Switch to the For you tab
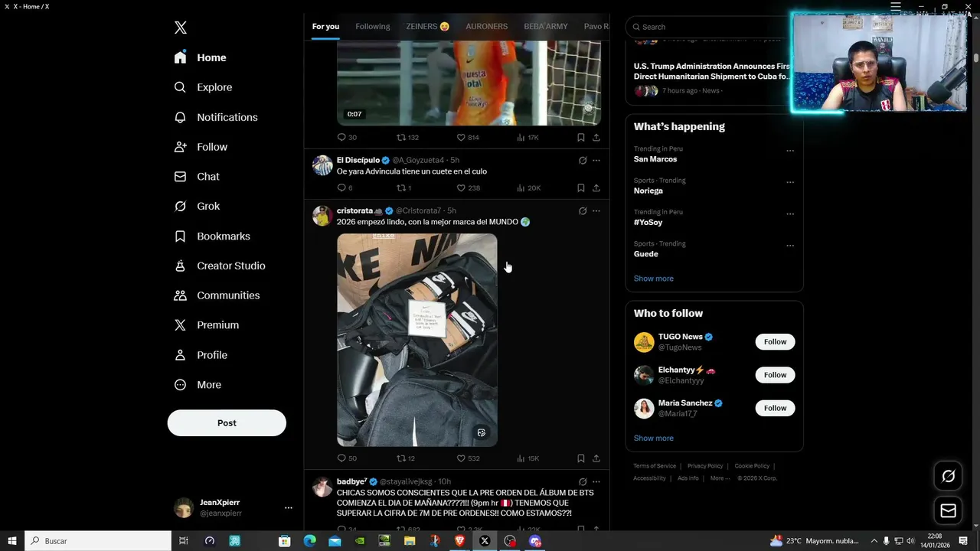 pyautogui.click(x=325, y=27)
